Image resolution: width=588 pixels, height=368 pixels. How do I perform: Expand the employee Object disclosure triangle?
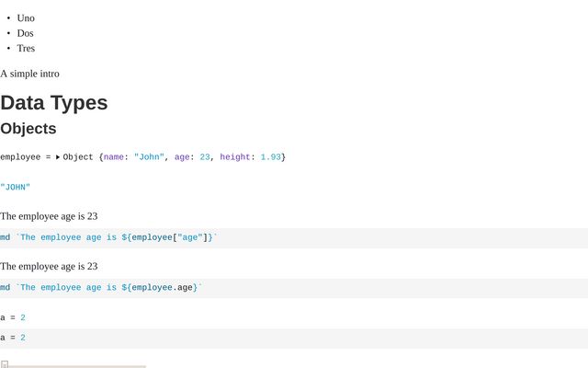[58, 157]
